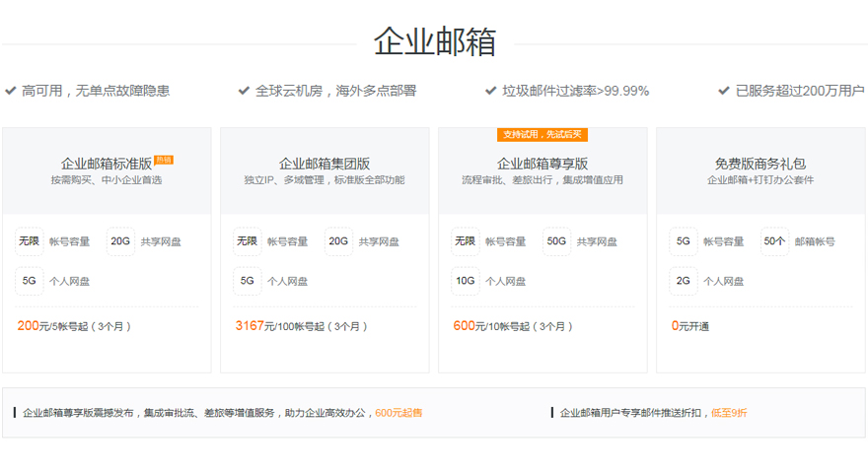Click the 企业邮箱 page heading
The width and height of the screenshot is (868, 472).
click(434, 42)
